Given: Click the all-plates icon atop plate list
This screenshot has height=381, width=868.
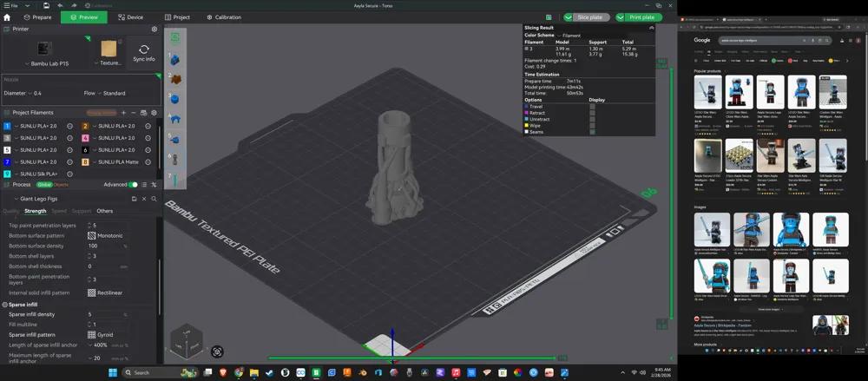Looking at the screenshot, I should [175, 38].
